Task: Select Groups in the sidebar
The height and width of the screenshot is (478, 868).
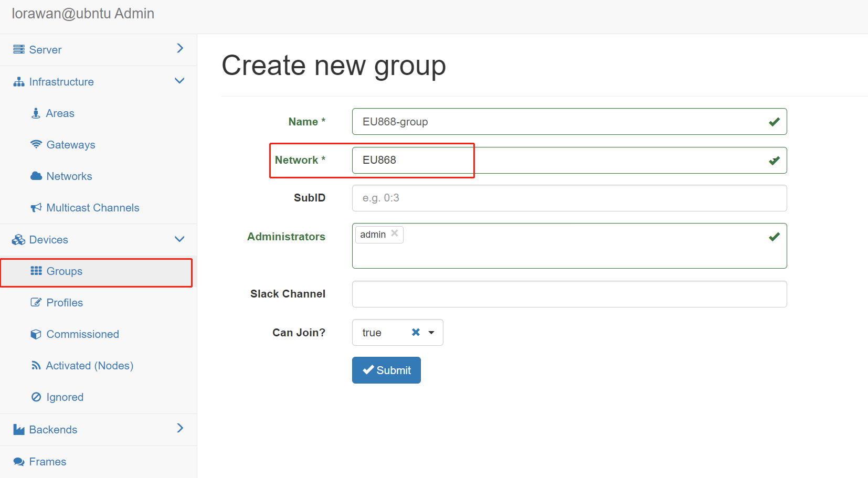Action: [99, 271]
